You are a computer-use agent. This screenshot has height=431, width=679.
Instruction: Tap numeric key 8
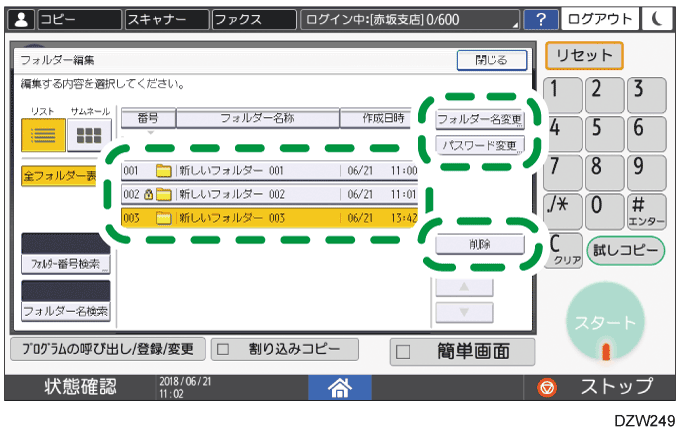click(x=605, y=172)
